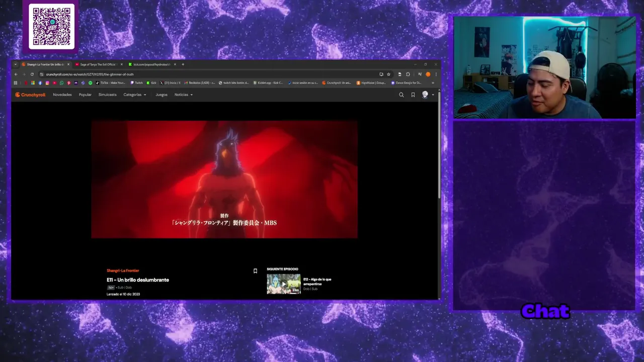The image size is (644, 362).
Task: Open the E12 - Algo de lo que arrepentirse title
Action: click(317, 282)
